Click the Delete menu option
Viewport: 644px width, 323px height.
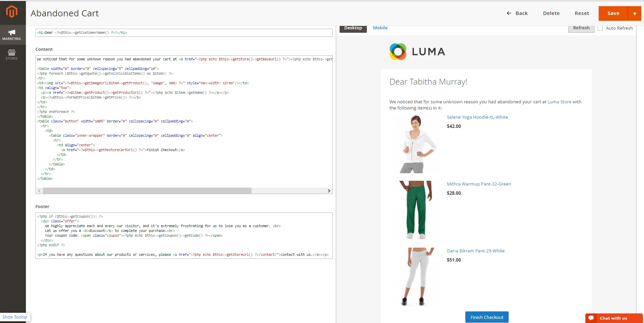coord(551,13)
